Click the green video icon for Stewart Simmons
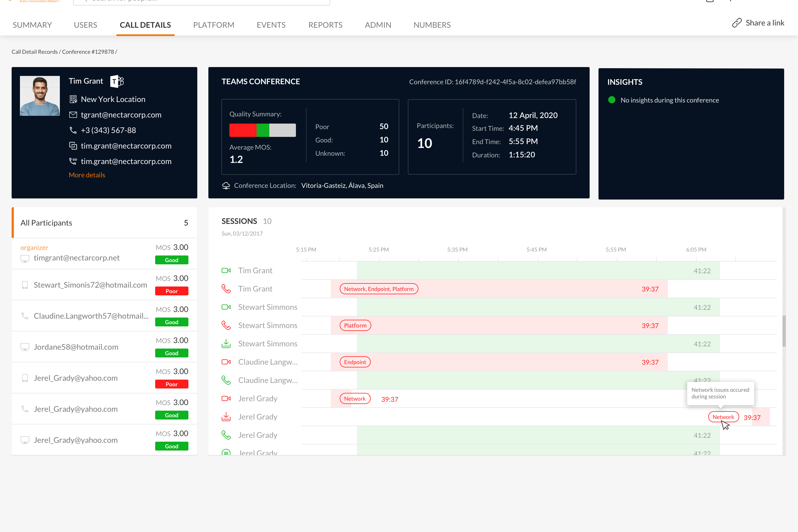Viewport: 798px width, 532px height. [226, 307]
